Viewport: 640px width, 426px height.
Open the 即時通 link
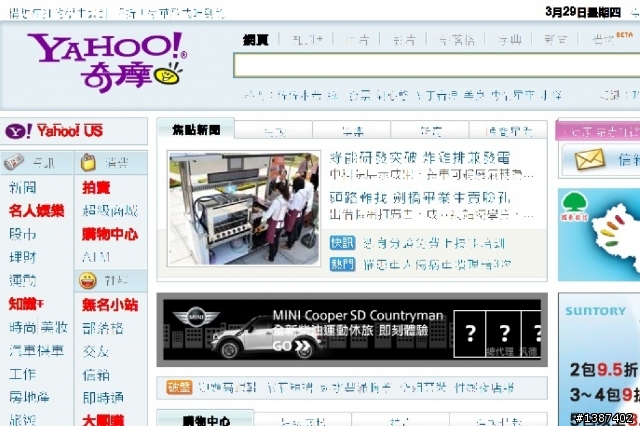pyautogui.click(x=103, y=397)
